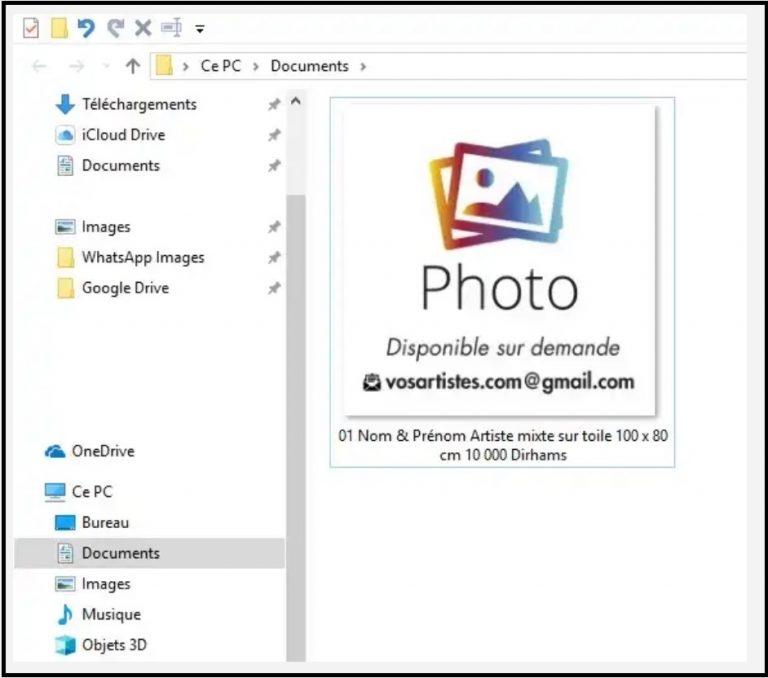The height and width of the screenshot is (678, 768).
Task: Select OneDrive in the navigation pane
Action: pyautogui.click(x=102, y=451)
